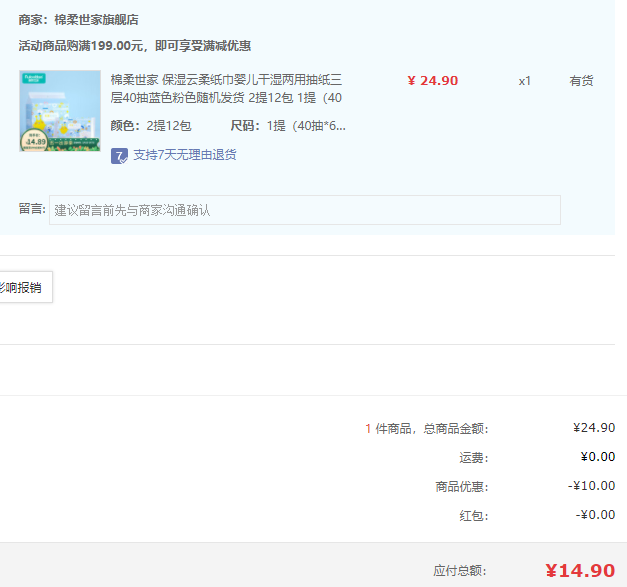Click promotion text 活动商品购满199.00元
Image resolution: width=627 pixels, height=587 pixels.
(x=135, y=46)
